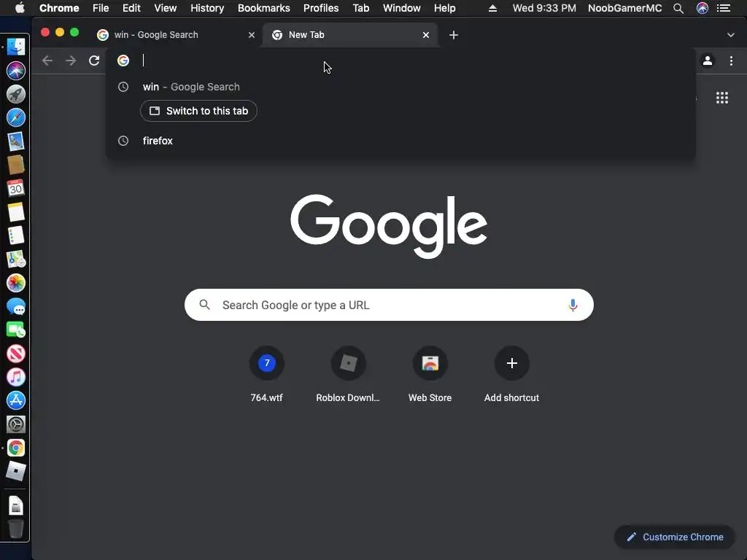Open Maps in the Dock

tap(16, 259)
